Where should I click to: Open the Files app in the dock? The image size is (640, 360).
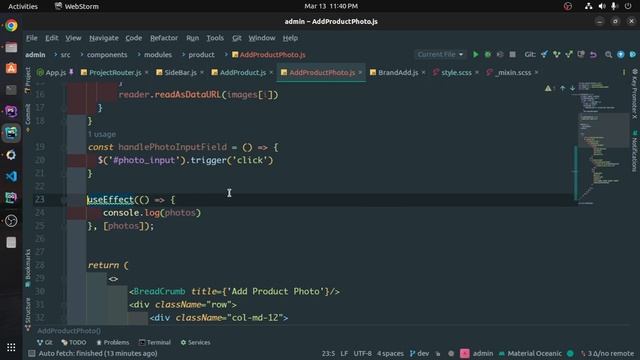click(x=11, y=47)
